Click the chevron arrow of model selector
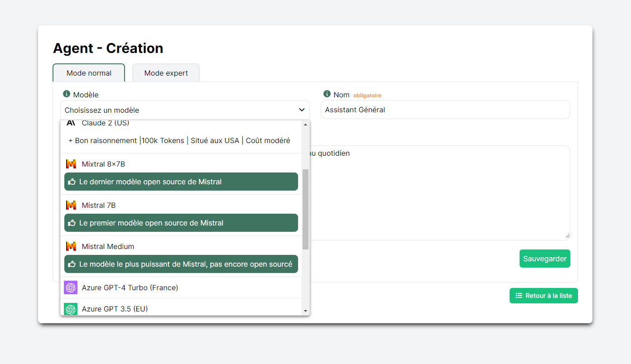 pos(302,110)
